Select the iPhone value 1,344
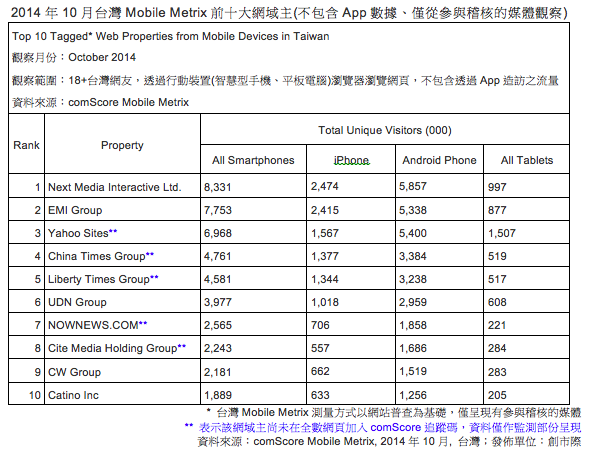This screenshot has width=590, height=456. pos(325,279)
